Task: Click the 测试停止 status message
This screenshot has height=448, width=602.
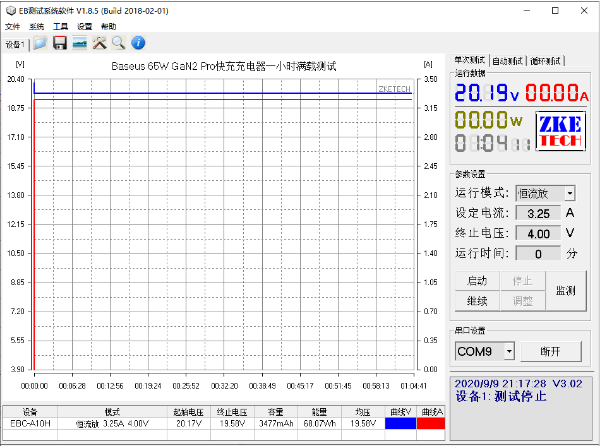Action: coord(520,397)
